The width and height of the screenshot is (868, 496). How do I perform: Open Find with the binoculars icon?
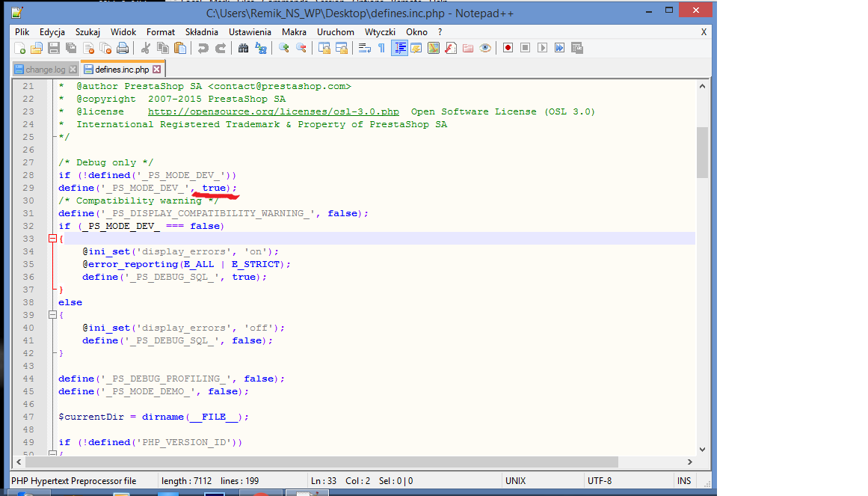pos(243,48)
